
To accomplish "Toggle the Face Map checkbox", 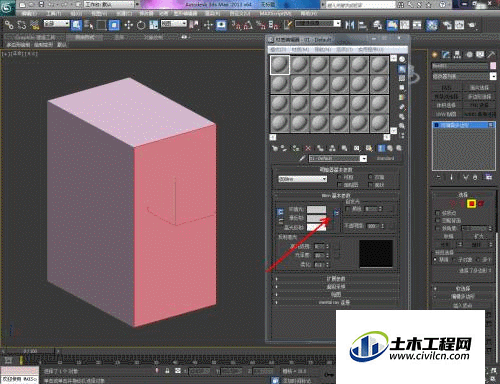I will (x=340, y=185).
